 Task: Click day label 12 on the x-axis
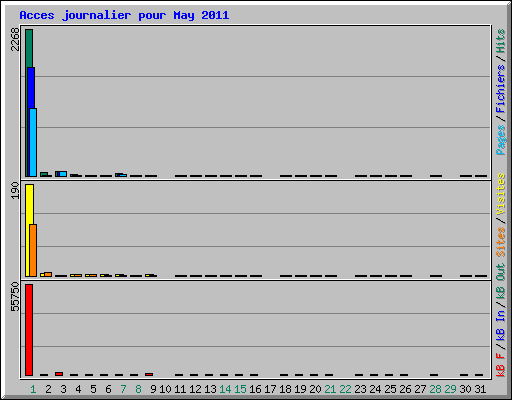pos(195,389)
